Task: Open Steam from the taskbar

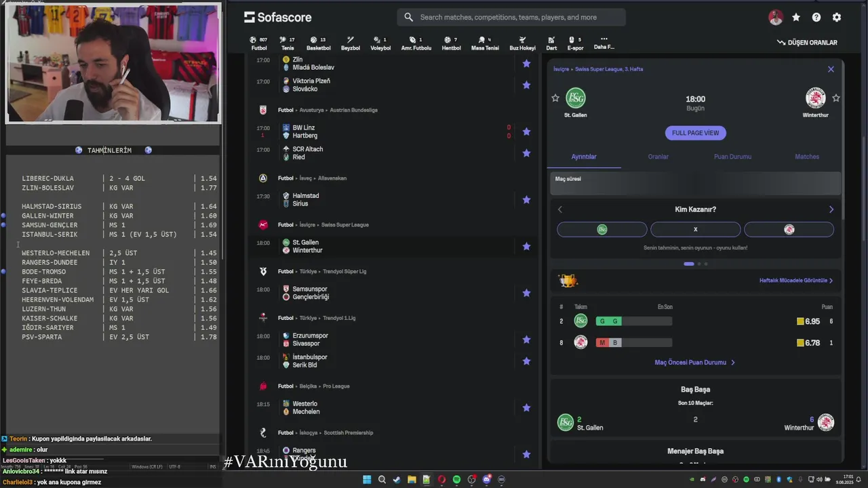Action: coord(397,480)
